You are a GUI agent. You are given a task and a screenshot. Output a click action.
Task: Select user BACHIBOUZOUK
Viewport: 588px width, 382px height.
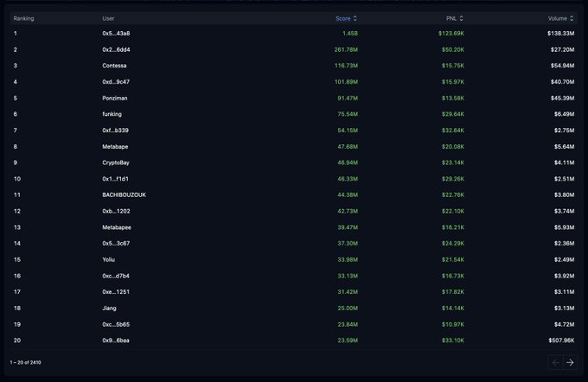point(125,195)
